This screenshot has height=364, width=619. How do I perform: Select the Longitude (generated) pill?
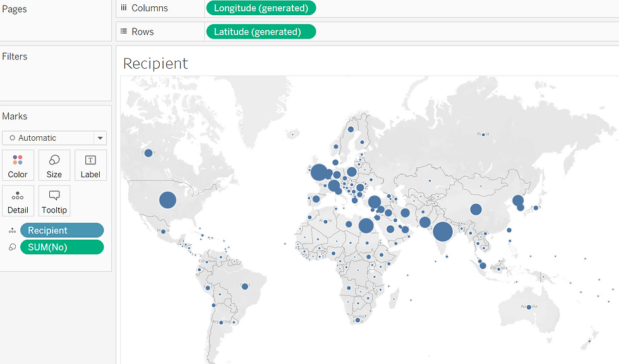[261, 8]
